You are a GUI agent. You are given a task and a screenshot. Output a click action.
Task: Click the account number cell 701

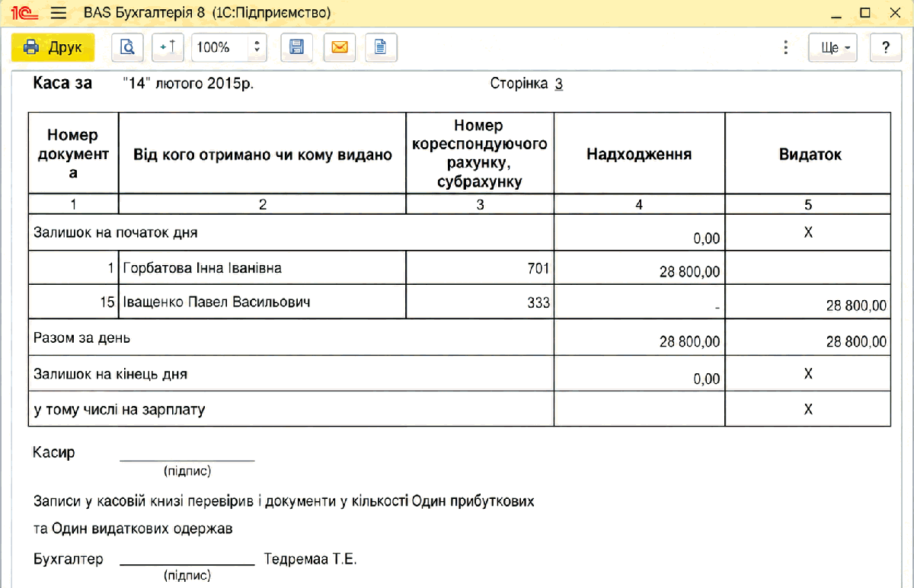pyautogui.click(x=480, y=268)
